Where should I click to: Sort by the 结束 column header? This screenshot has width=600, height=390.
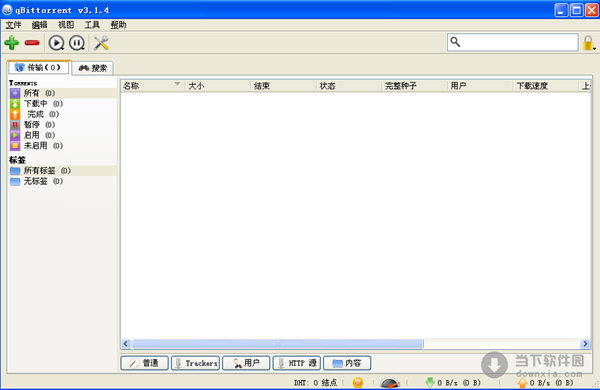coord(284,86)
